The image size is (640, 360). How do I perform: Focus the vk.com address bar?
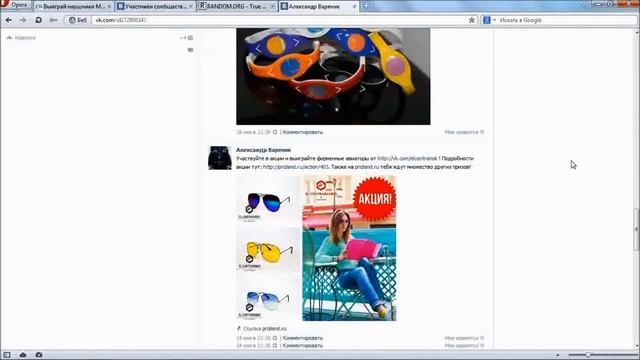click(280, 20)
